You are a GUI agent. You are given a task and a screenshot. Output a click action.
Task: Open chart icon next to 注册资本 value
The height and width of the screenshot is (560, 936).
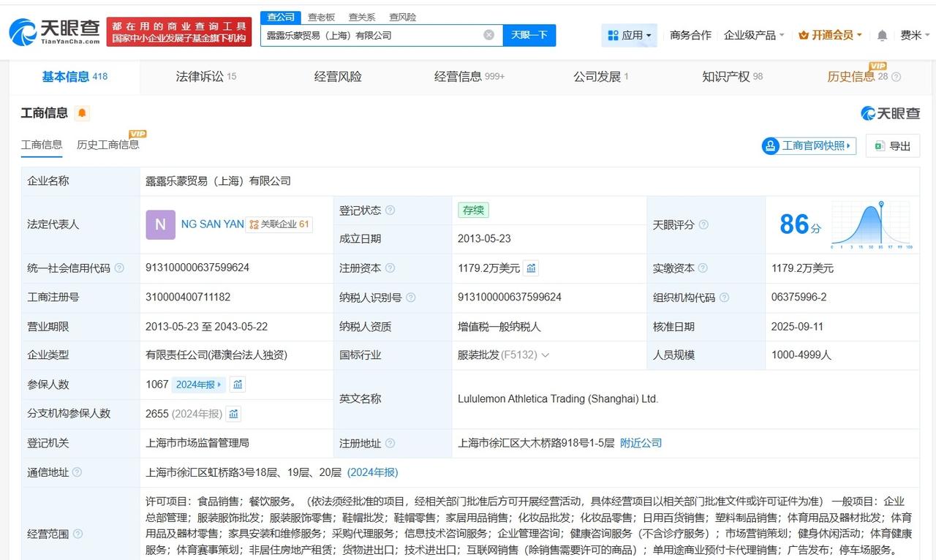[x=532, y=268]
